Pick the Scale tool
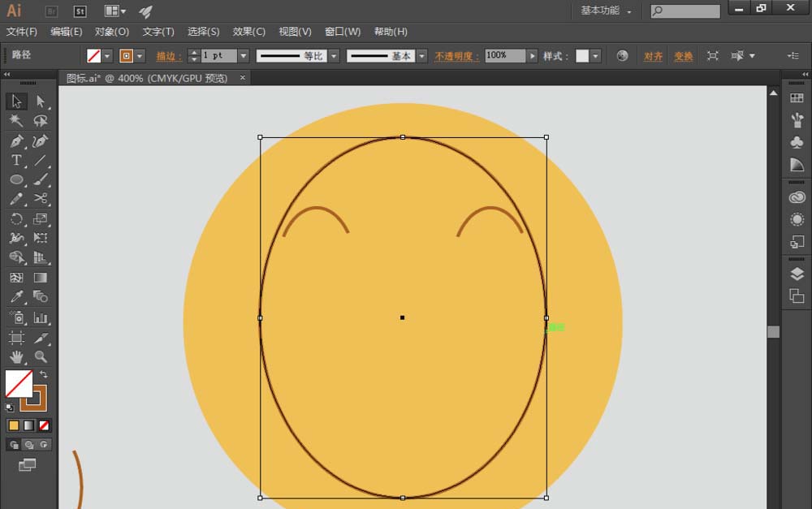This screenshot has width=812, height=509. [41, 218]
